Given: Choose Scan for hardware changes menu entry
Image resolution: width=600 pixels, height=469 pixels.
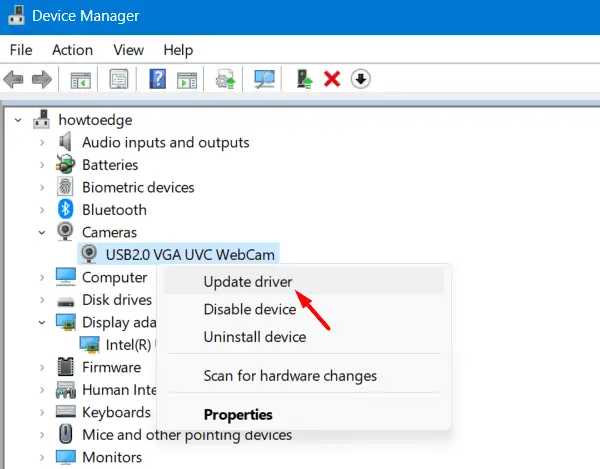Looking at the screenshot, I should pos(304,376).
